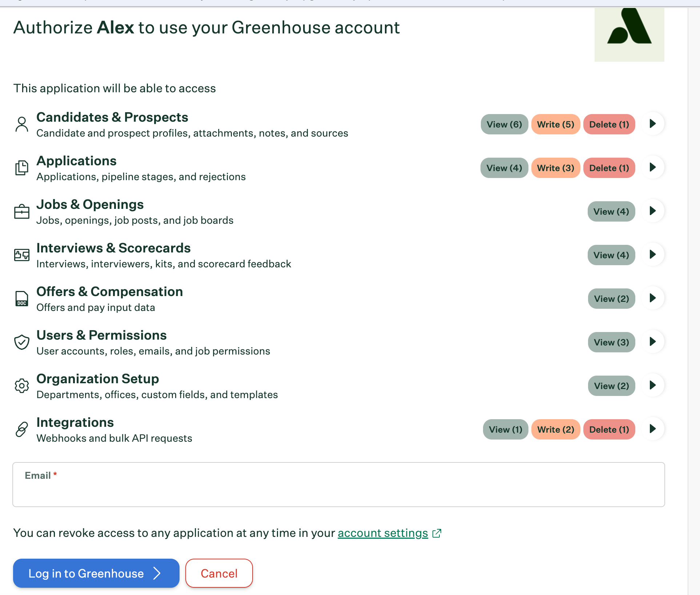The width and height of the screenshot is (700, 595).
Task: Expand the Integrations permissions arrow
Action: 653,429
